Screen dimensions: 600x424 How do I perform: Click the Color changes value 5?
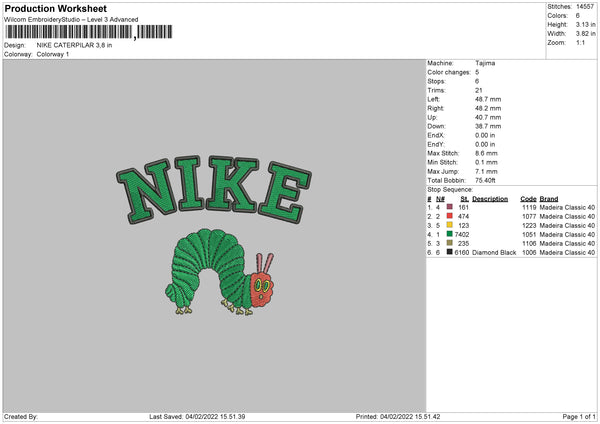click(477, 72)
